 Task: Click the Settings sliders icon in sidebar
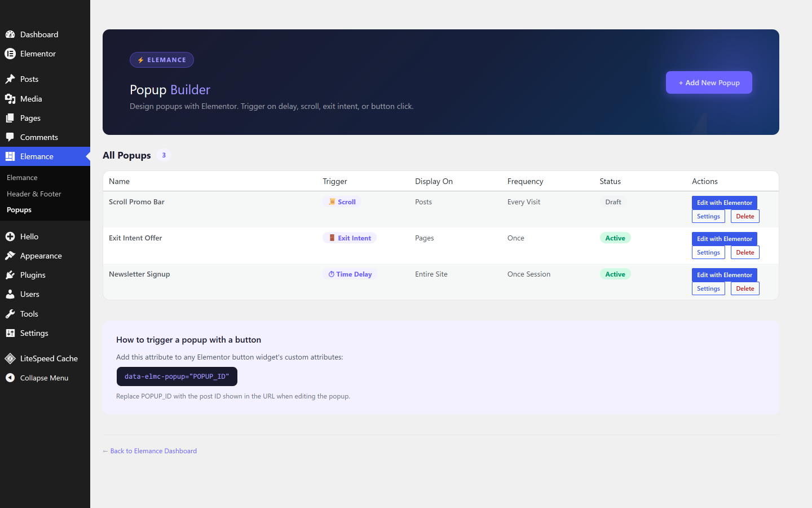point(10,333)
